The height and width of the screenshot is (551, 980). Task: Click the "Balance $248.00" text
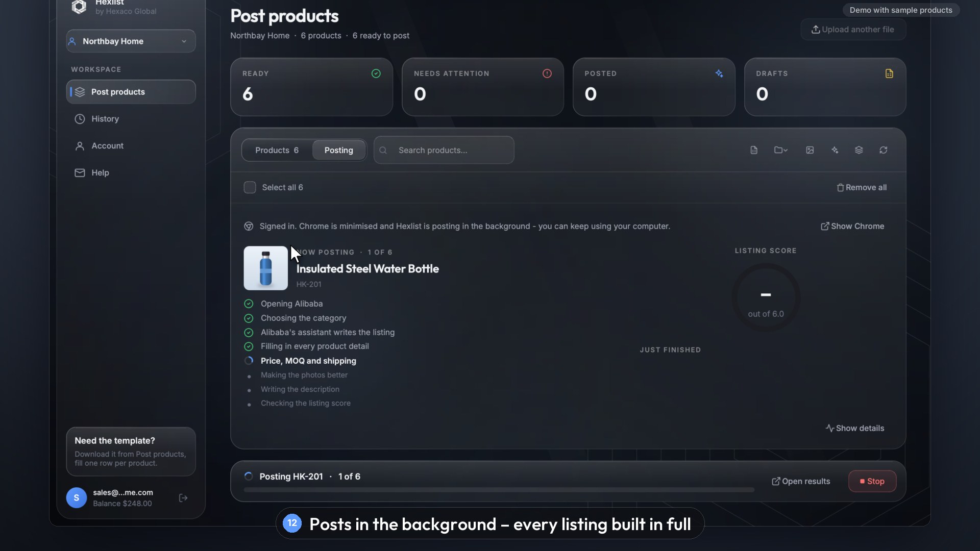click(122, 504)
